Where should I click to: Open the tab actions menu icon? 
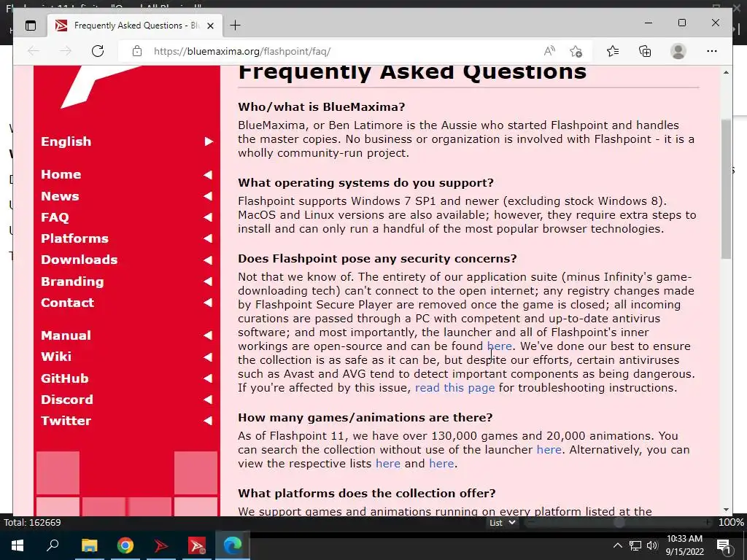[31, 26]
